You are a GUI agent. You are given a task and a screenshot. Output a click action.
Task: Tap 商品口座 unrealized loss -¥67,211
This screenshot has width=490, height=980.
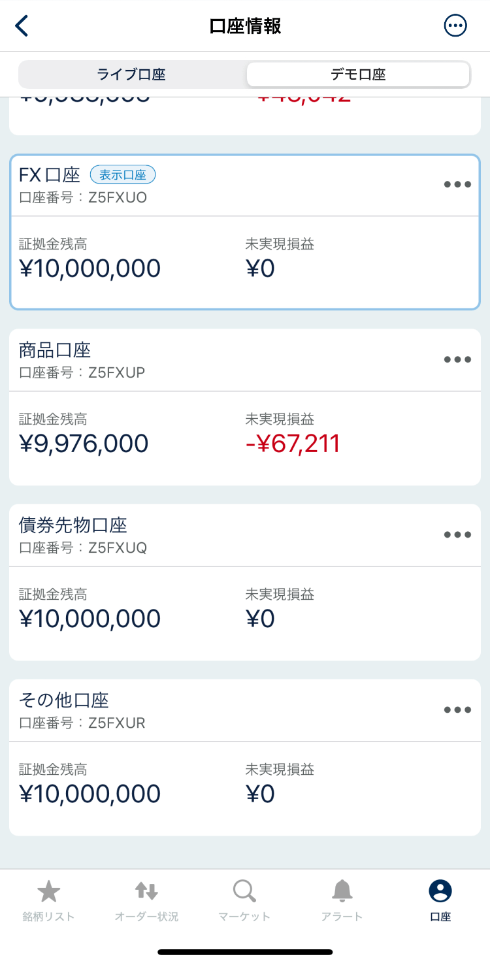293,444
